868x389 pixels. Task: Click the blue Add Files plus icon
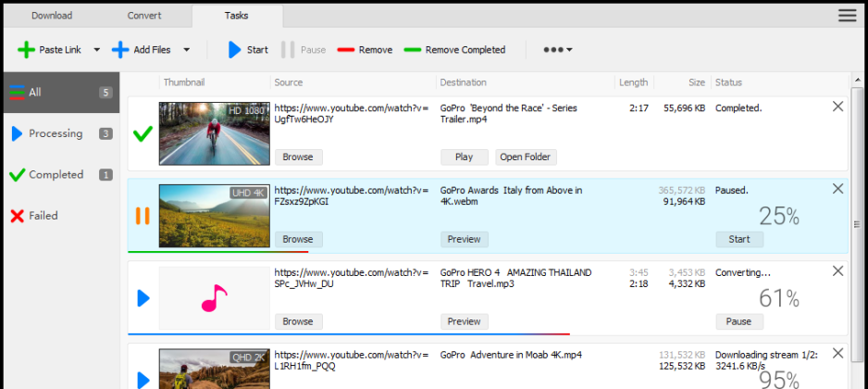pos(120,50)
